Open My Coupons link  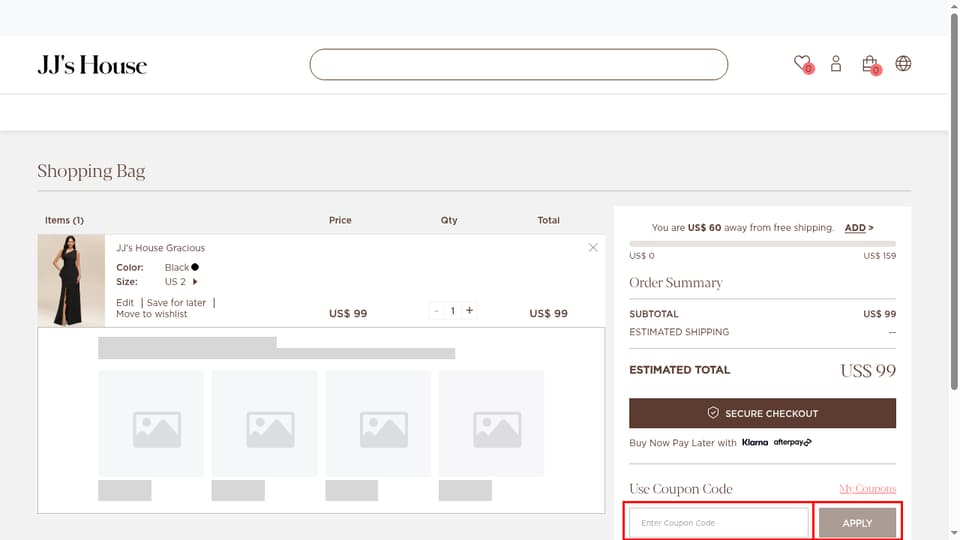click(868, 489)
